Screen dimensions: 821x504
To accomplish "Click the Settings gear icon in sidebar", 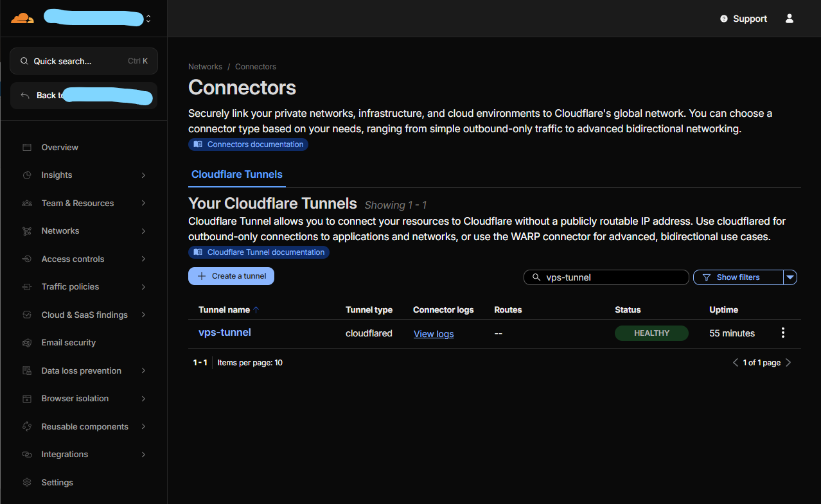I will (x=27, y=482).
